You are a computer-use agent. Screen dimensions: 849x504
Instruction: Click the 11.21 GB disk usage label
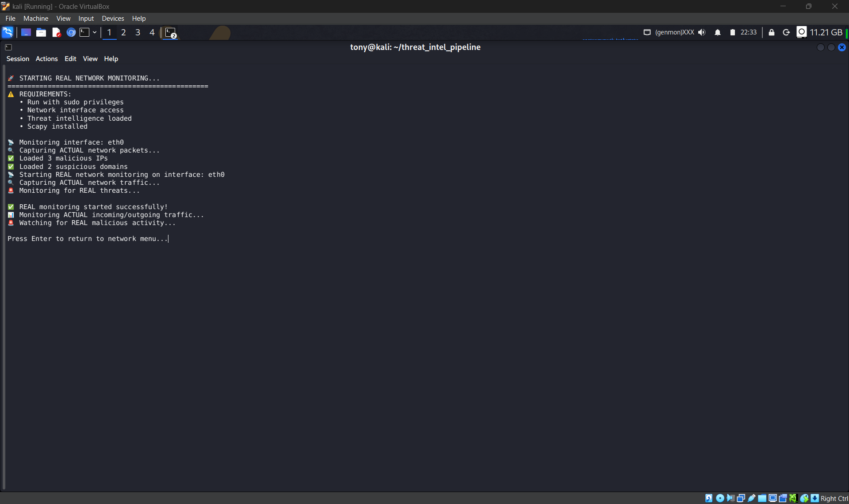click(x=826, y=32)
